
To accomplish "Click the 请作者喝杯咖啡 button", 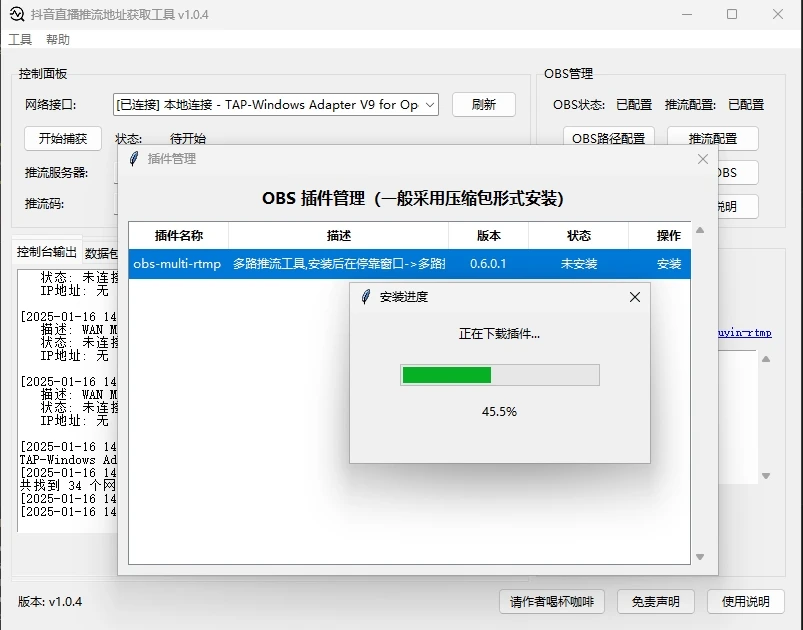I will coord(552,601).
